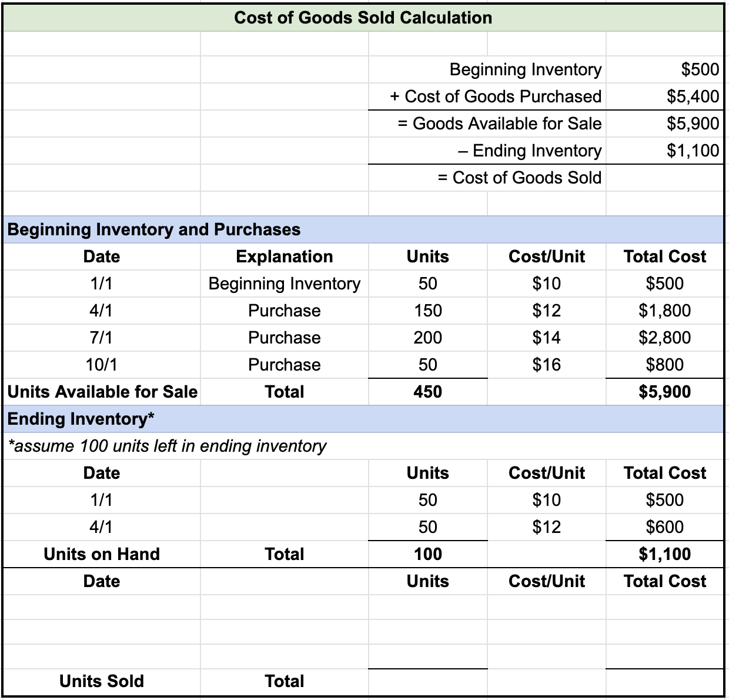Select the 4/1 Purchase row date cell
The width and height of the screenshot is (729, 700).
pos(102,310)
